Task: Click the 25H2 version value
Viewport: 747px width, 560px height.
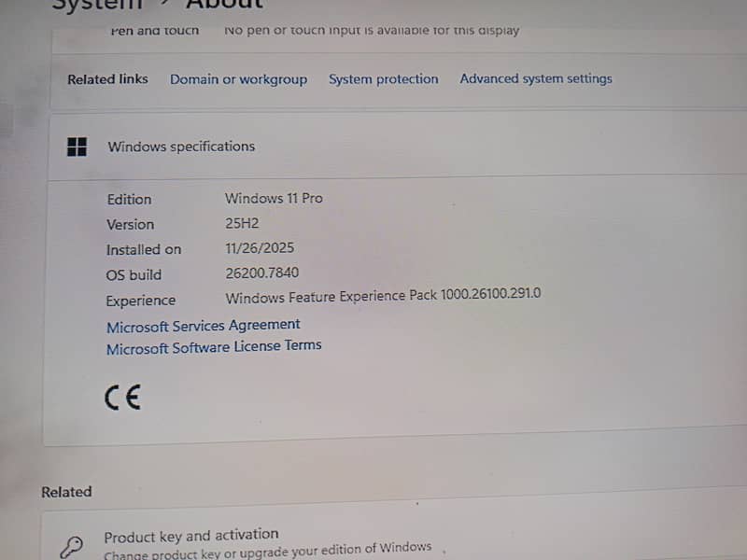Action: tap(241, 224)
